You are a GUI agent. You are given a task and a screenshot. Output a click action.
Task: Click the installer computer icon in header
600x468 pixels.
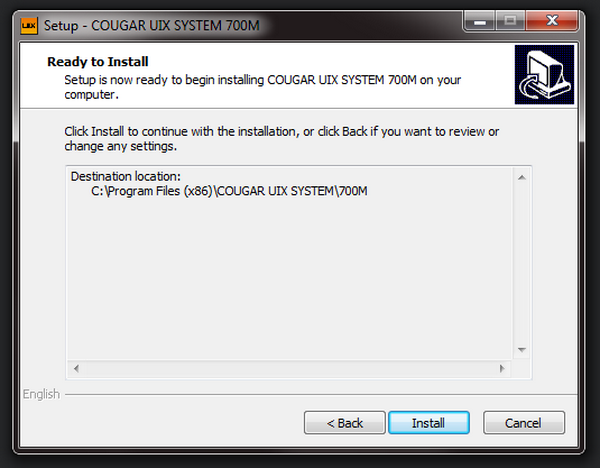544,74
